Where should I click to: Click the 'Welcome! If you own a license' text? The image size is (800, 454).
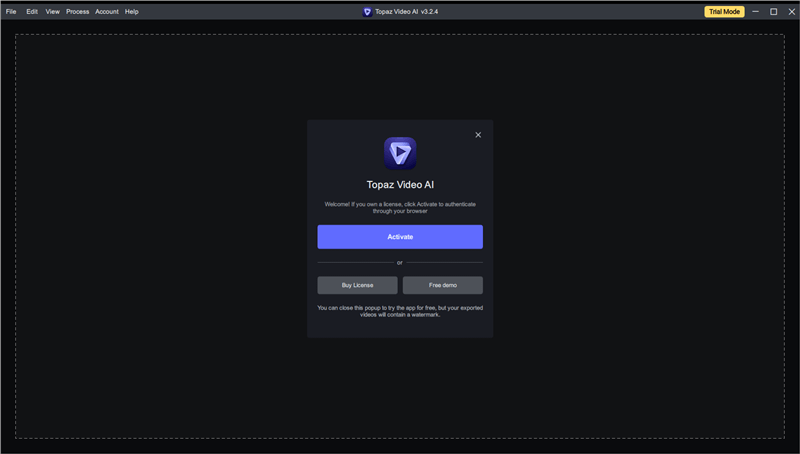400,208
